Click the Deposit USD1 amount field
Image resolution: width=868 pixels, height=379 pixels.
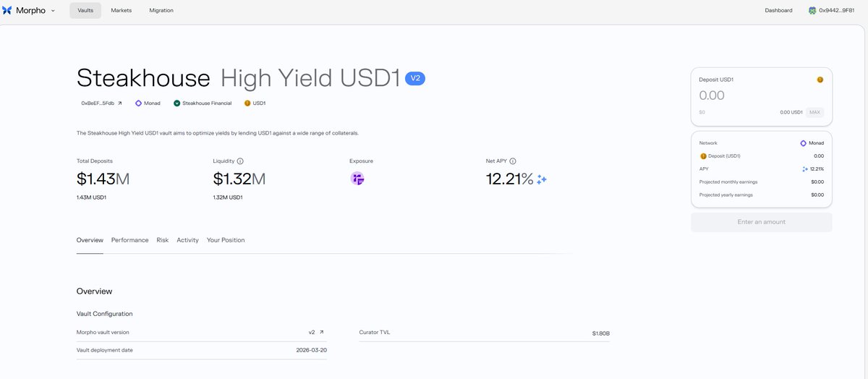point(752,95)
